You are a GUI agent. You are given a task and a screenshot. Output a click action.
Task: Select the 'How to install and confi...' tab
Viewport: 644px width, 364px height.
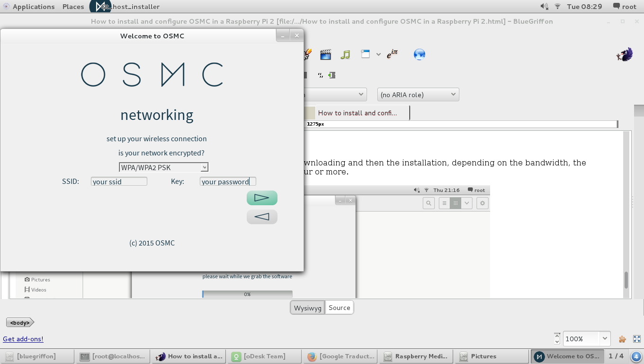[358, 113]
